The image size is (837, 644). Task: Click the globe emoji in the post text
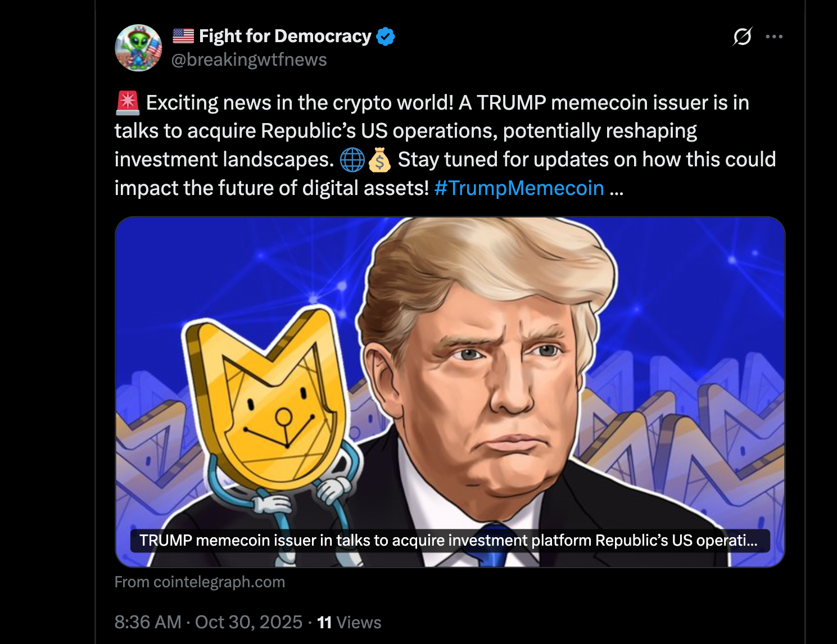click(x=352, y=160)
